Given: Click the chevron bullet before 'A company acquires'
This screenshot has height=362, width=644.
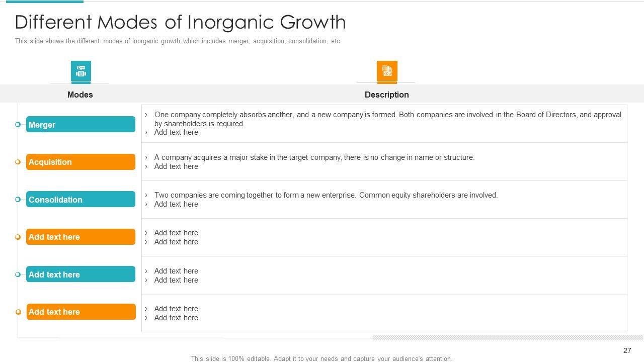Looking at the screenshot, I should point(146,157).
